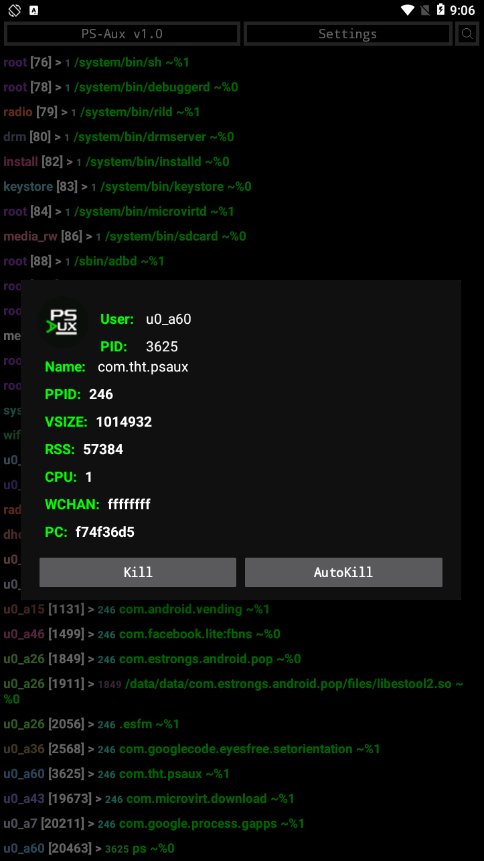The height and width of the screenshot is (861, 484).
Task: Select the ps process with PID 20463
Action: (89, 848)
